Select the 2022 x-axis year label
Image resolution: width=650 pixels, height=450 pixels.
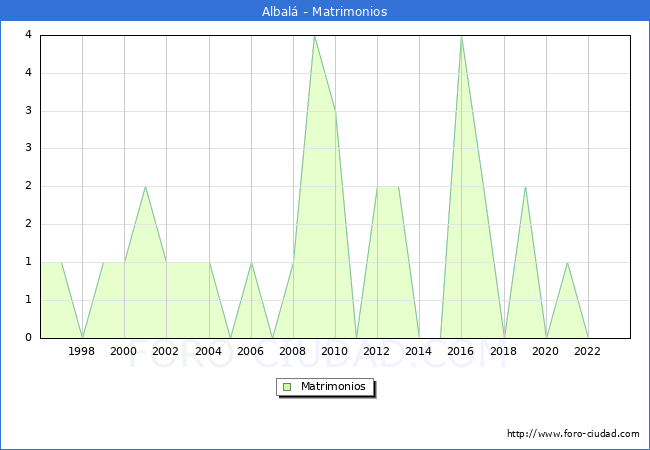point(588,351)
